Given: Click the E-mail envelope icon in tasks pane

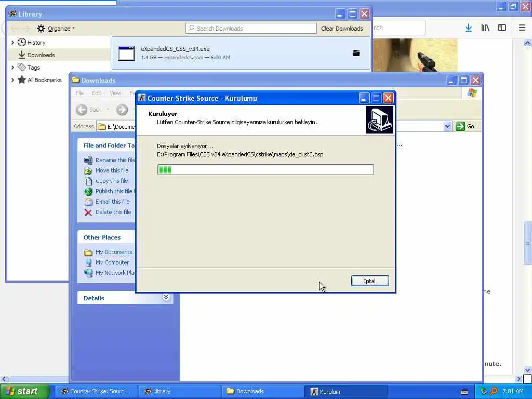Looking at the screenshot, I should tap(88, 202).
